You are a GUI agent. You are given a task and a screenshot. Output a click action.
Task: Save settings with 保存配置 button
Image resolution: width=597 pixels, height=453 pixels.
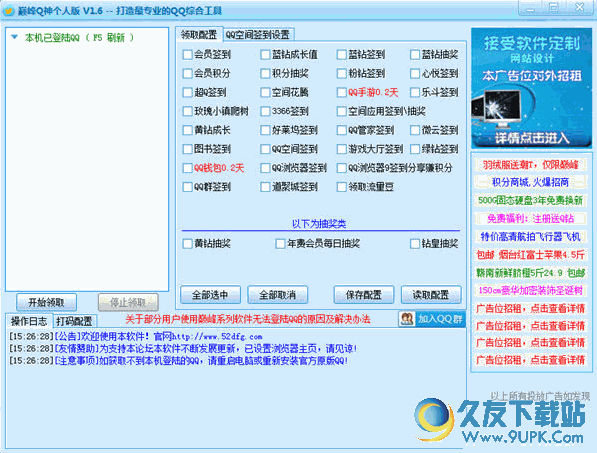(364, 295)
